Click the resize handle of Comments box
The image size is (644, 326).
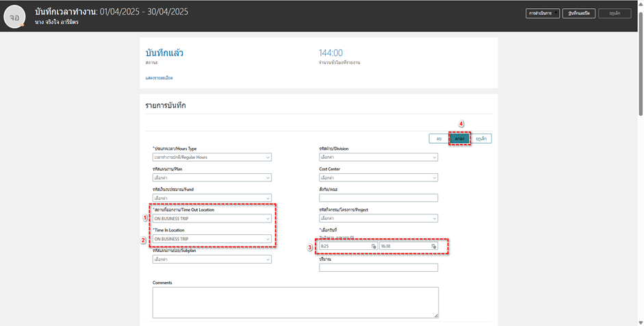pyautogui.click(x=435, y=315)
